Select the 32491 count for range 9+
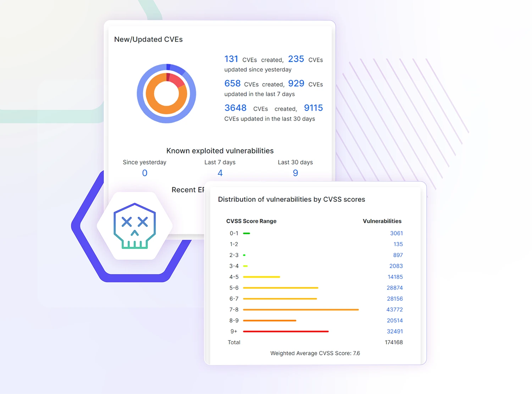The height and width of the screenshot is (394, 532). click(395, 332)
